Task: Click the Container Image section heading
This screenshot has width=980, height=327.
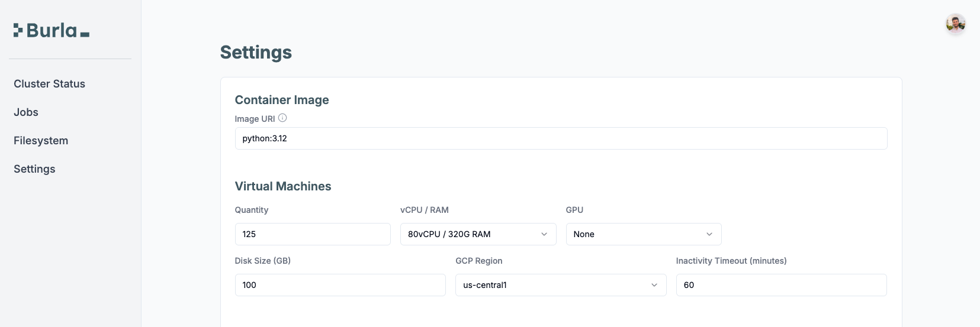Action: click(282, 100)
